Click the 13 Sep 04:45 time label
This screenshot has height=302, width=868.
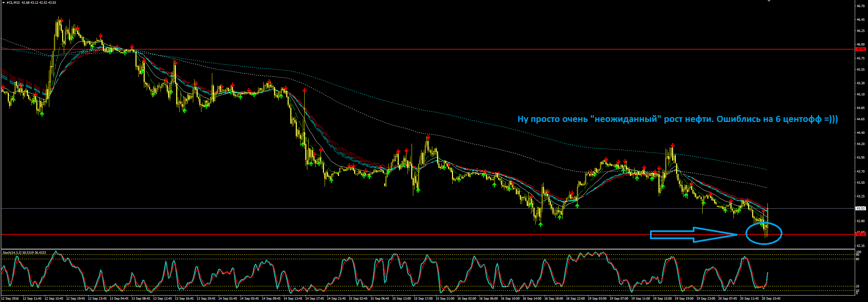(x=119, y=299)
